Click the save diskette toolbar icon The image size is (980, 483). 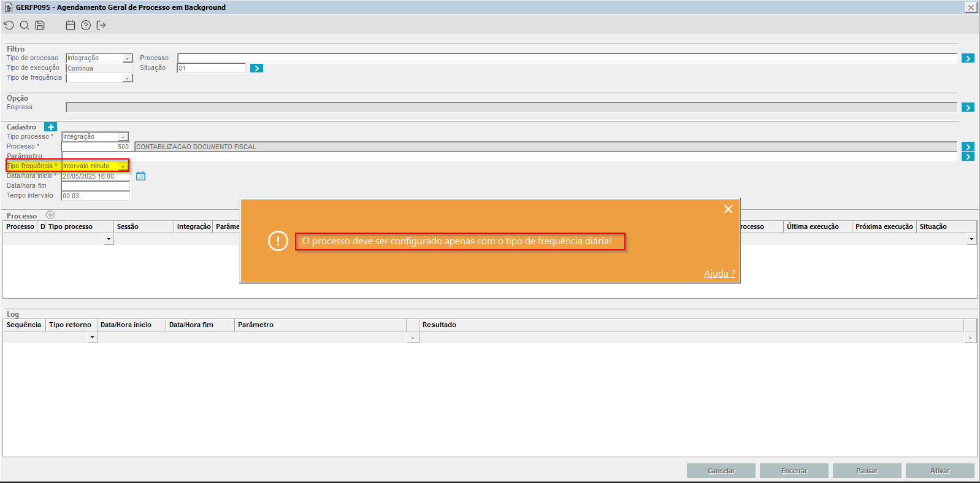(x=40, y=25)
